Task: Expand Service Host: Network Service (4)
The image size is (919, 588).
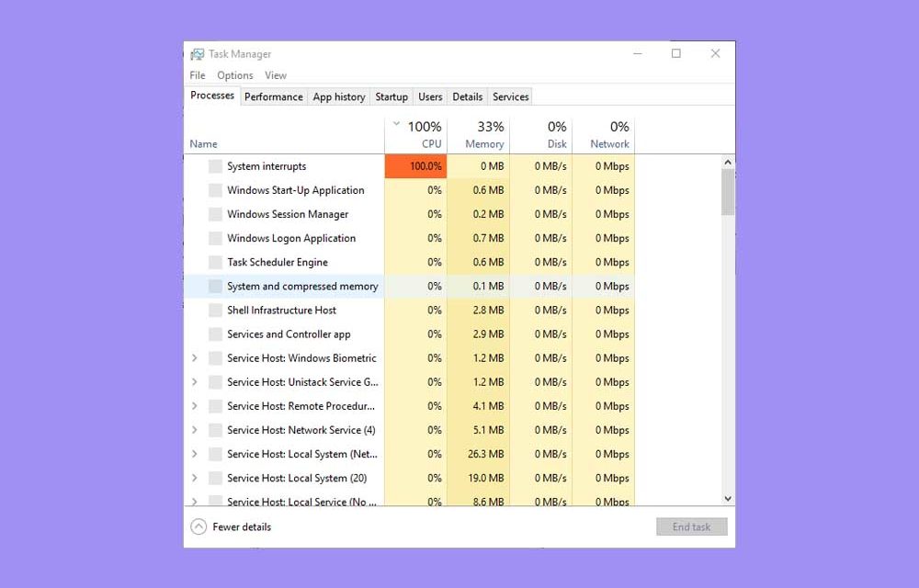Action: point(195,429)
